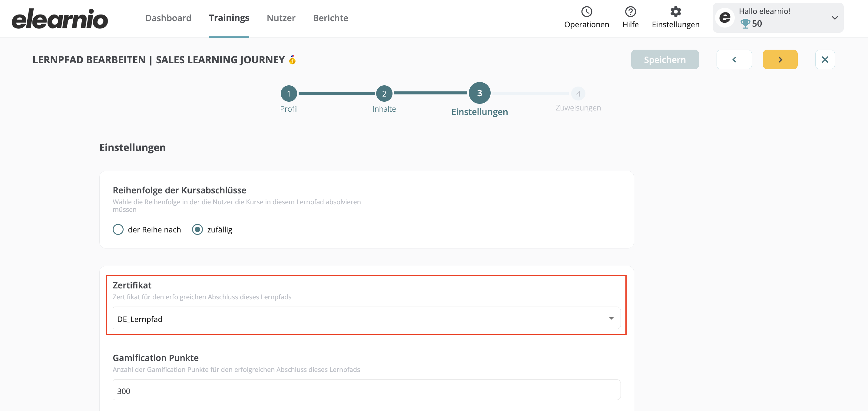Expand the Hallo elearnio user menu chevron
Screen dimensions: 868x411
tap(834, 18)
